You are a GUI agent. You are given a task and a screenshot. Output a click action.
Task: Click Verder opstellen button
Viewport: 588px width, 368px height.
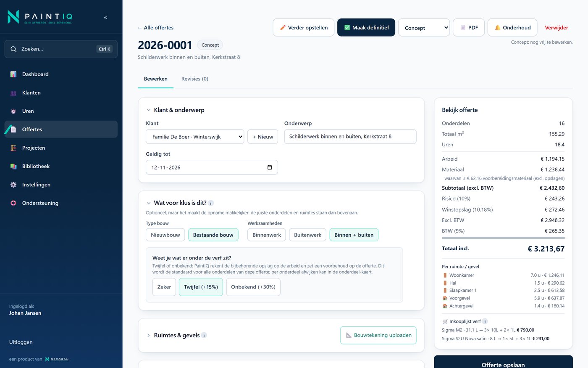coord(304,27)
